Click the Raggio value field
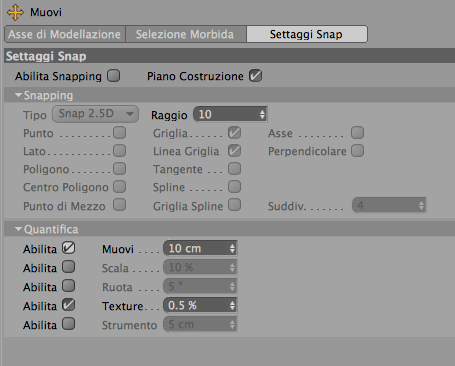Screen dimensions: 455x366 coord(227,115)
